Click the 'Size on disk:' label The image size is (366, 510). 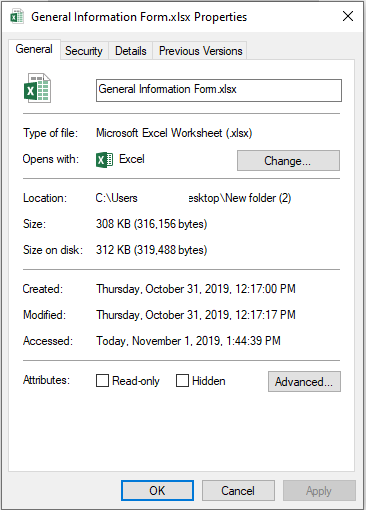tap(53, 250)
